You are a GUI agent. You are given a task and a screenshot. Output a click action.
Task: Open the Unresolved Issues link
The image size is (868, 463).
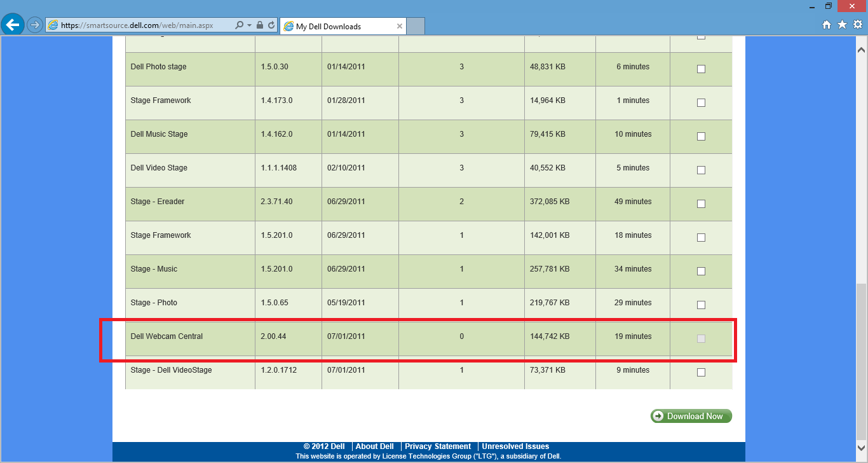515,446
